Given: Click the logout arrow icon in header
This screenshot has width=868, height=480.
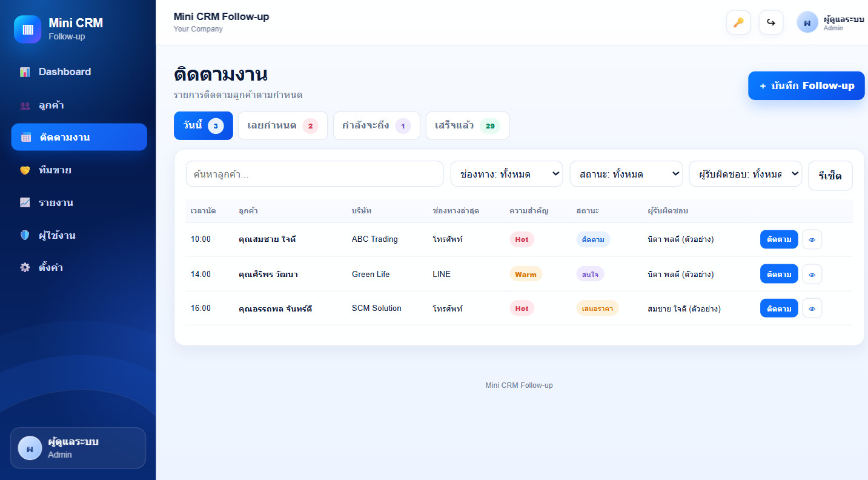Looking at the screenshot, I should [x=771, y=22].
